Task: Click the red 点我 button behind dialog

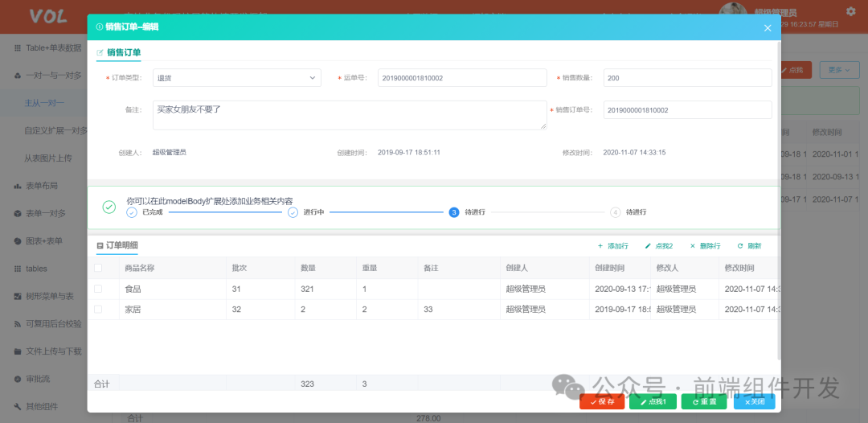Action: 796,70
